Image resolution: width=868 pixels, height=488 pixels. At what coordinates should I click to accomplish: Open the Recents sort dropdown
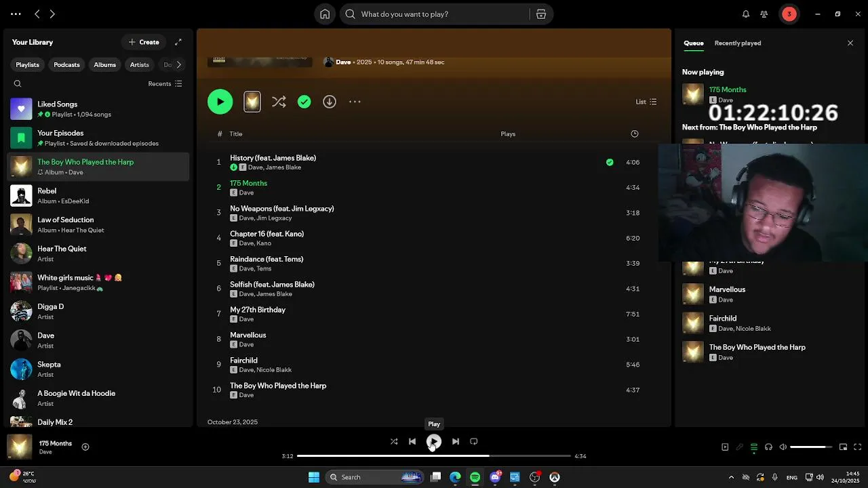pos(165,84)
